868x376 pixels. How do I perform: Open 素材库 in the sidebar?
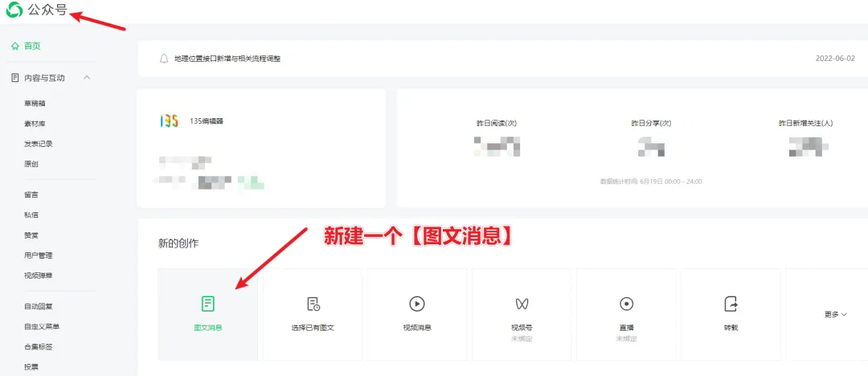click(35, 124)
